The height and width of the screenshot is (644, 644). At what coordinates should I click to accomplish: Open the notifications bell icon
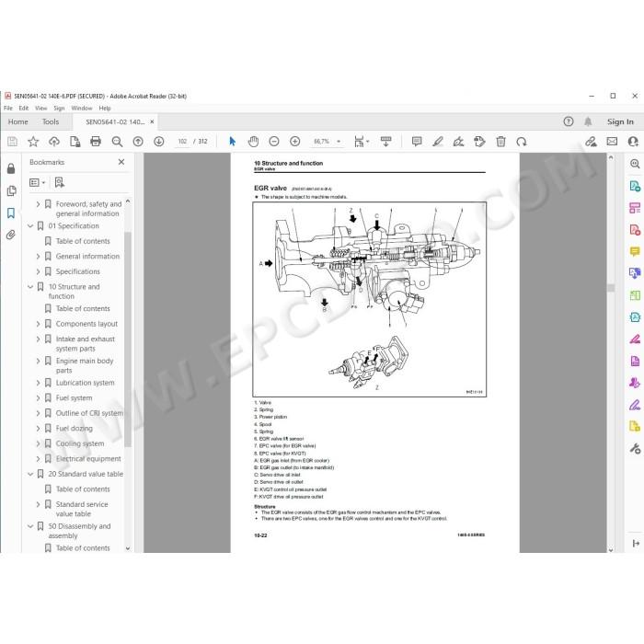point(588,121)
